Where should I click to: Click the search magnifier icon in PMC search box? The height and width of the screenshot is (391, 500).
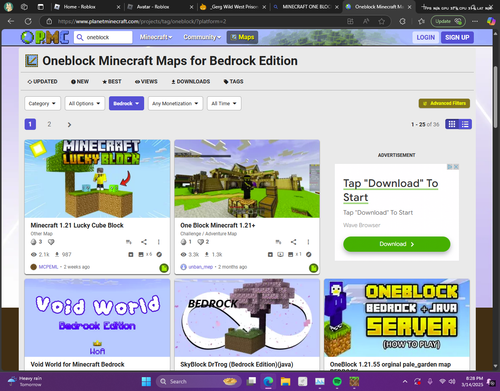80,37
